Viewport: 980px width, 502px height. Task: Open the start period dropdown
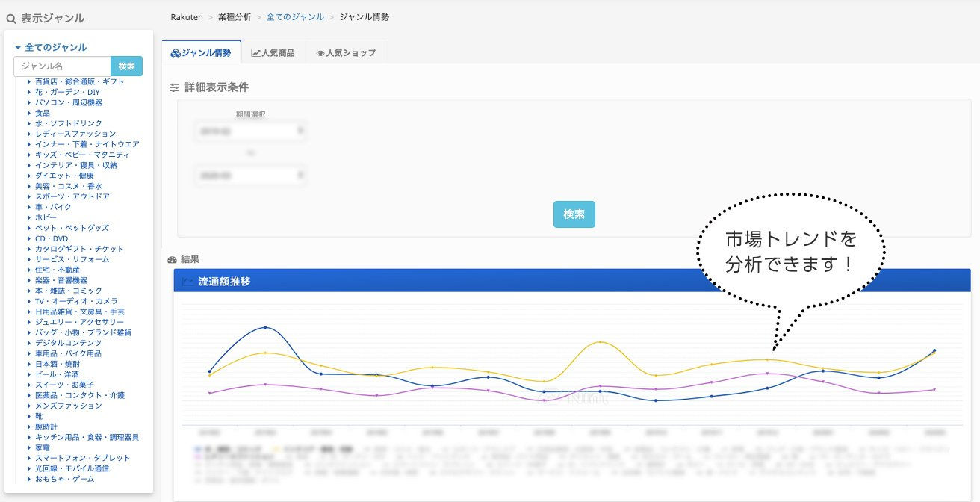pyautogui.click(x=250, y=131)
